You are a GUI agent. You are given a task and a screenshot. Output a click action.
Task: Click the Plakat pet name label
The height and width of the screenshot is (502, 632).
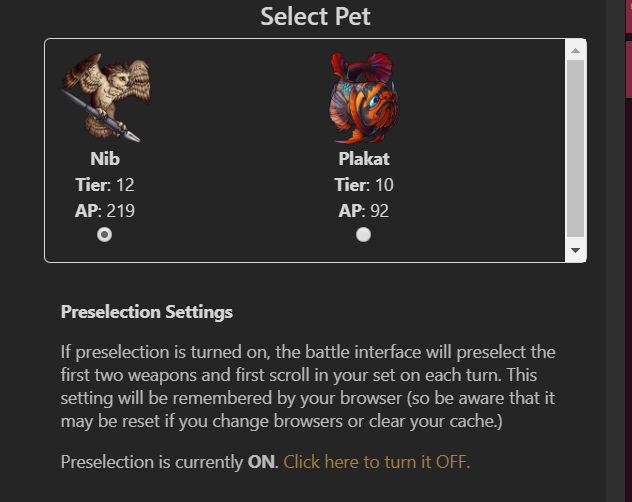coord(364,159)
